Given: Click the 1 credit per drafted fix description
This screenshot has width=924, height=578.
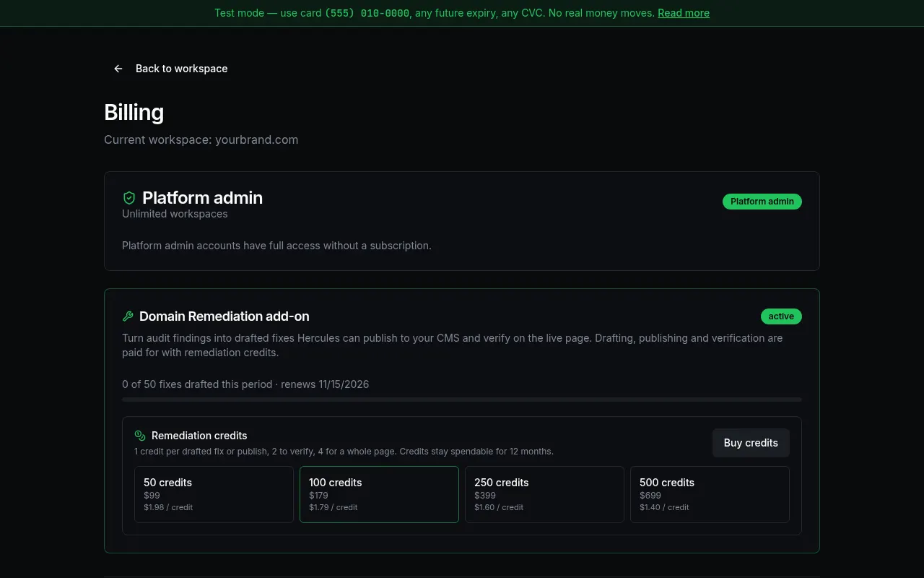Looking at the screenshot, I should click(x=344, y=452).
